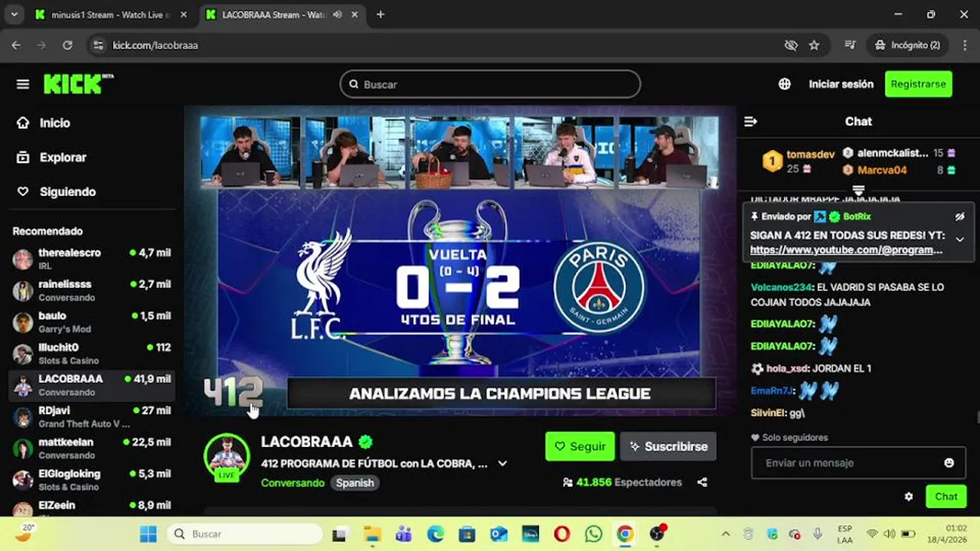Open the emoji picker in the chat box
This screenshot has width=980, height=551.
[x=949, y=463]
